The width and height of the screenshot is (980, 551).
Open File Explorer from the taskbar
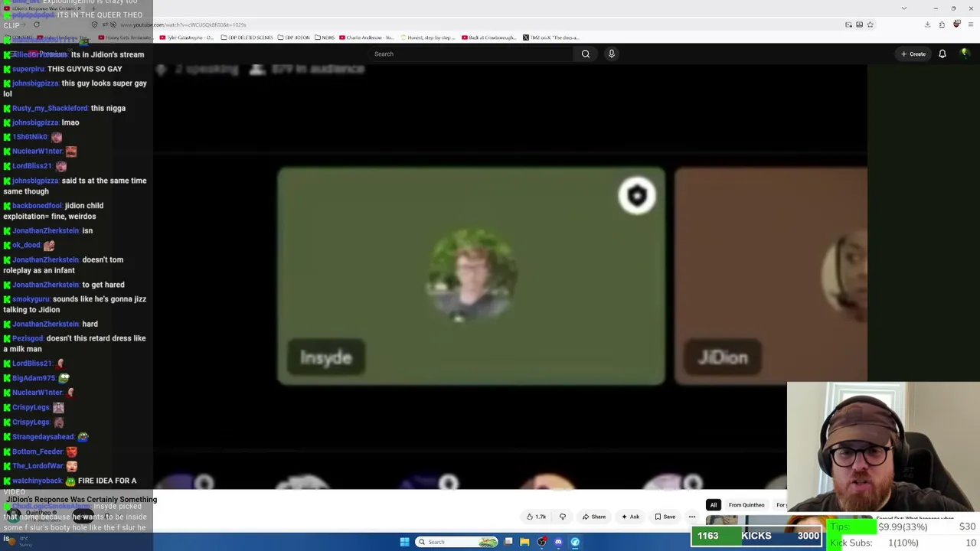click(524, 542)
